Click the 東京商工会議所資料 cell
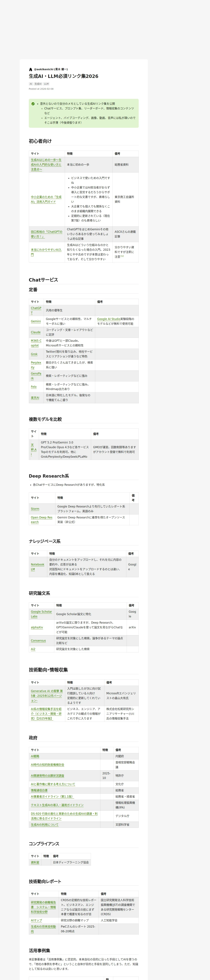 tap(125, 199)
